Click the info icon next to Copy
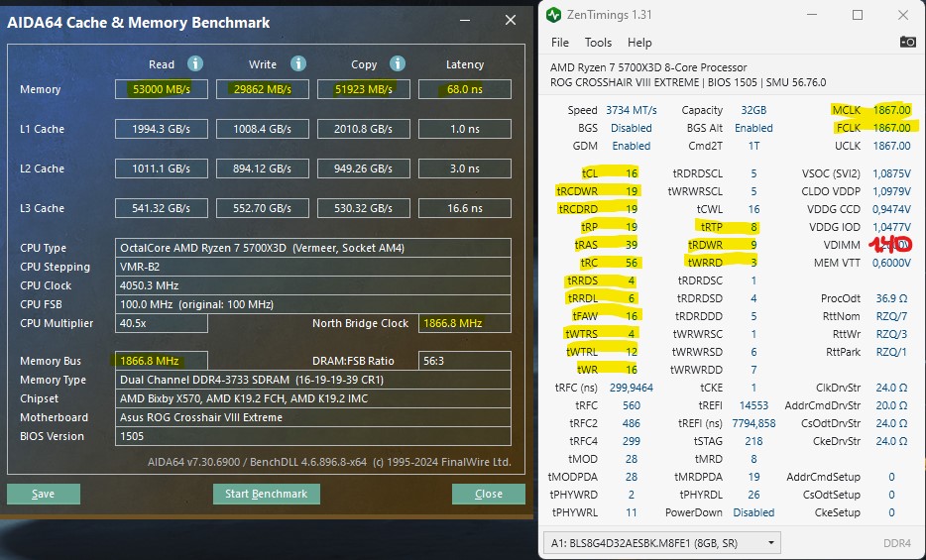This screenshot has height=560, width=926. [x=398, y=63]
